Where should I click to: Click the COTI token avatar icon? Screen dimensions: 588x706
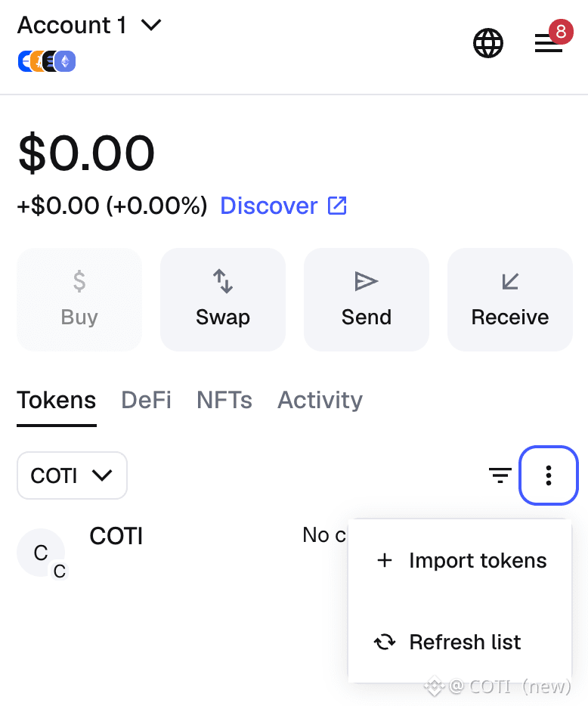[x=41, y=553]
